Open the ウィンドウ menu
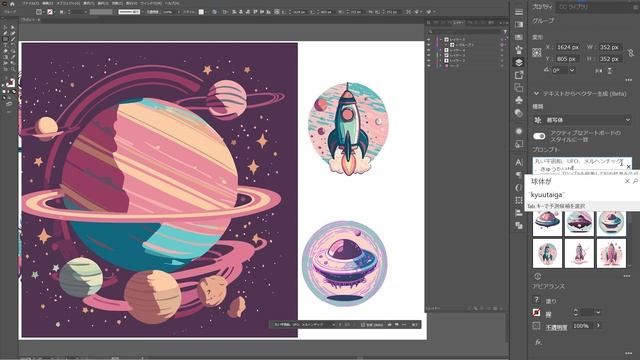The width and height of the screenshot is (640, 360). click(x=151, y=3)
